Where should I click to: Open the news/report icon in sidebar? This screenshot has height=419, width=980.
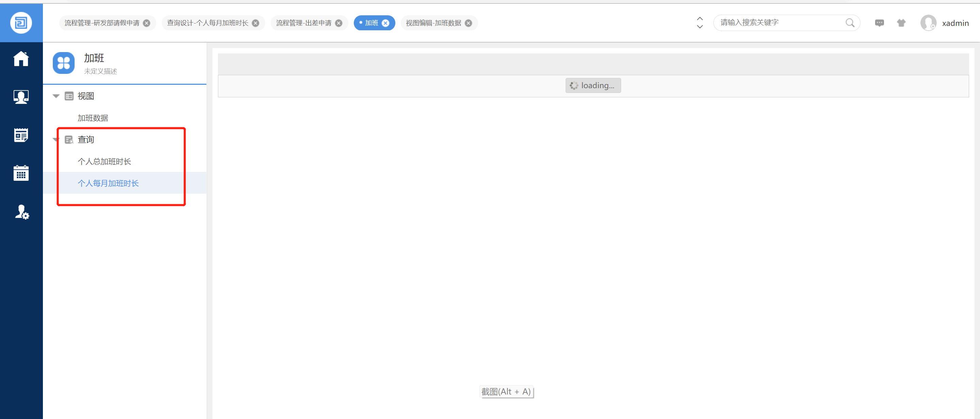tap(21, 135)
